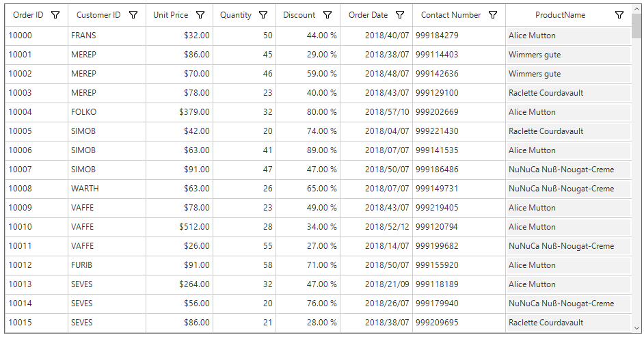Sort by the Discount header
Screen dimensions: 644x337
pyautogui.click(x=299, y=15)
